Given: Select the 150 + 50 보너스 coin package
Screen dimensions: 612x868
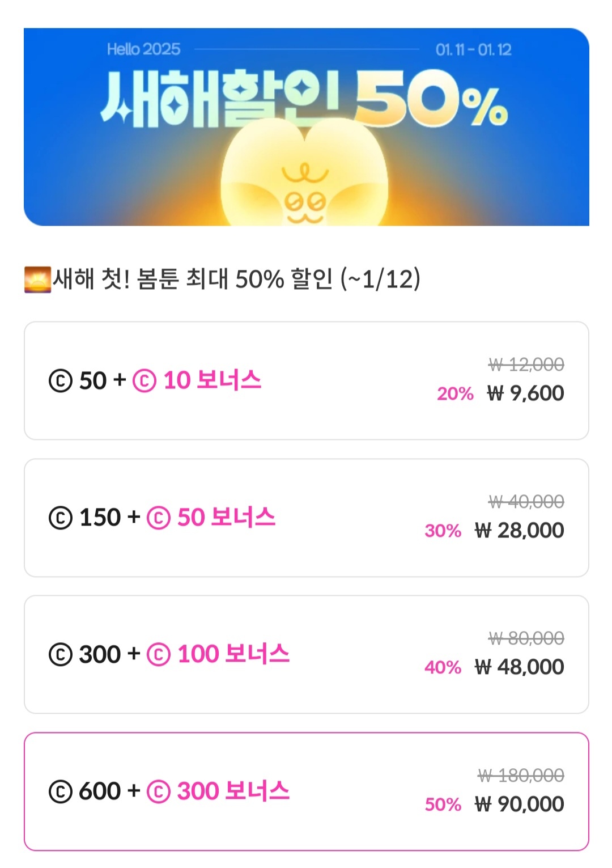Looking at the screenshot, I should coord(306,518).
